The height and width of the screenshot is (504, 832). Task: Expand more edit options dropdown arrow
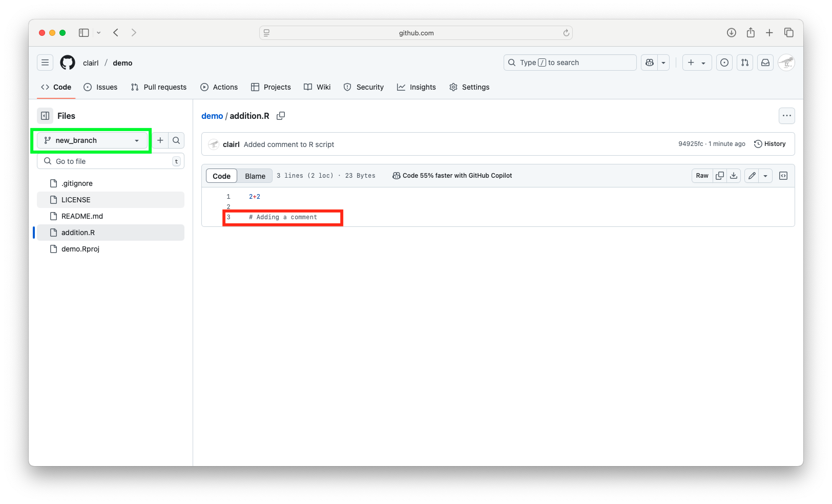(765, 176)
